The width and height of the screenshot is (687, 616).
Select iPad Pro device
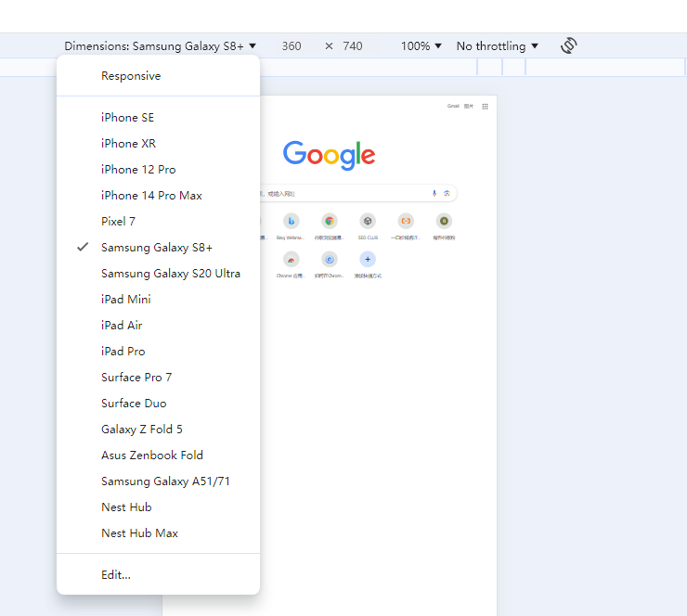158,351
